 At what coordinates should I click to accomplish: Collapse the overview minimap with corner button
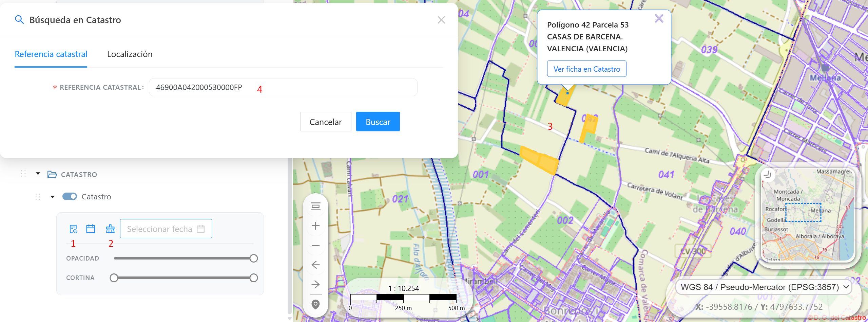click(768, 175)
